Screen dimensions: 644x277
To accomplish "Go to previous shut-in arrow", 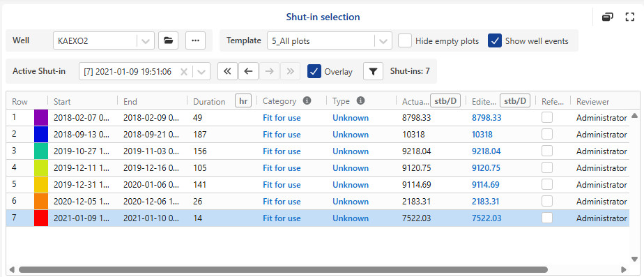I will [248, 71].
